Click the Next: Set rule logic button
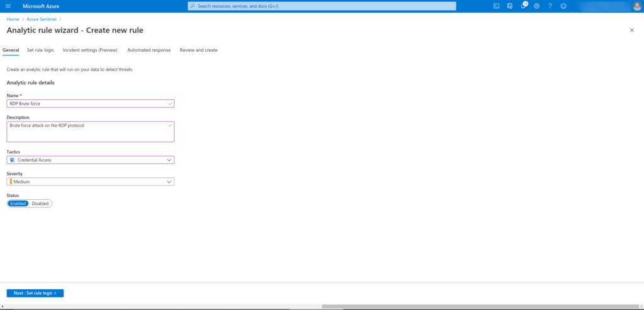Screen dimensions: 644x310 click(x=35, y=293)
